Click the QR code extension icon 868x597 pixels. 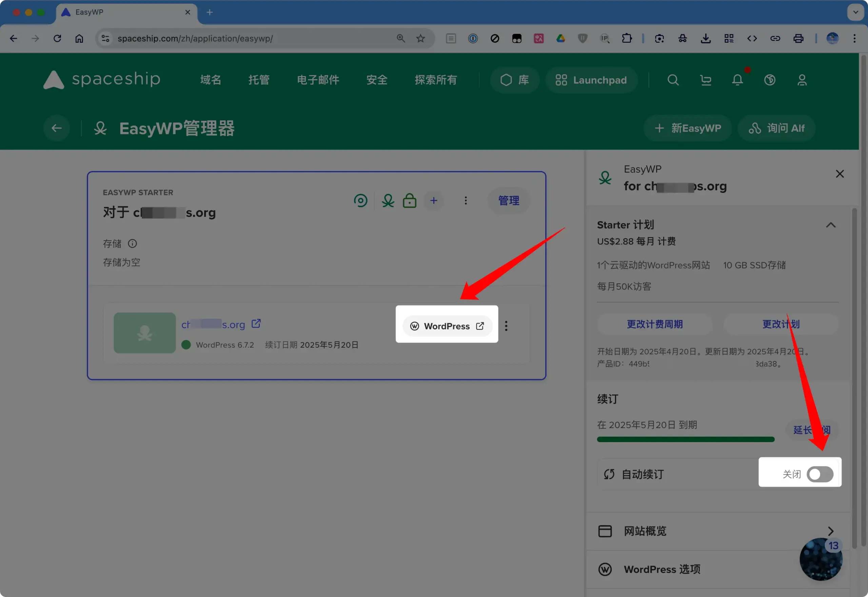pyautogui.click(x=729, y=38)
